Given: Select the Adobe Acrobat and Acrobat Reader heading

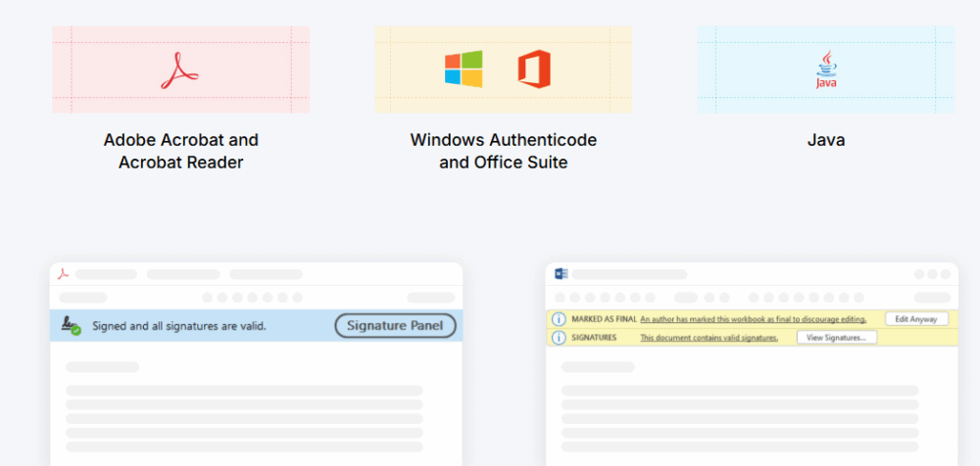Looking at the screenshot, I should coord(181,152).
